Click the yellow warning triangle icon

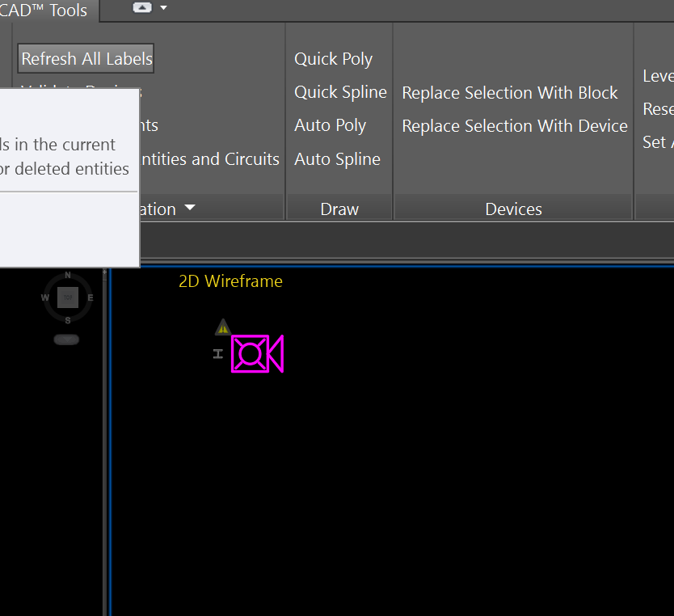point(223,327)
